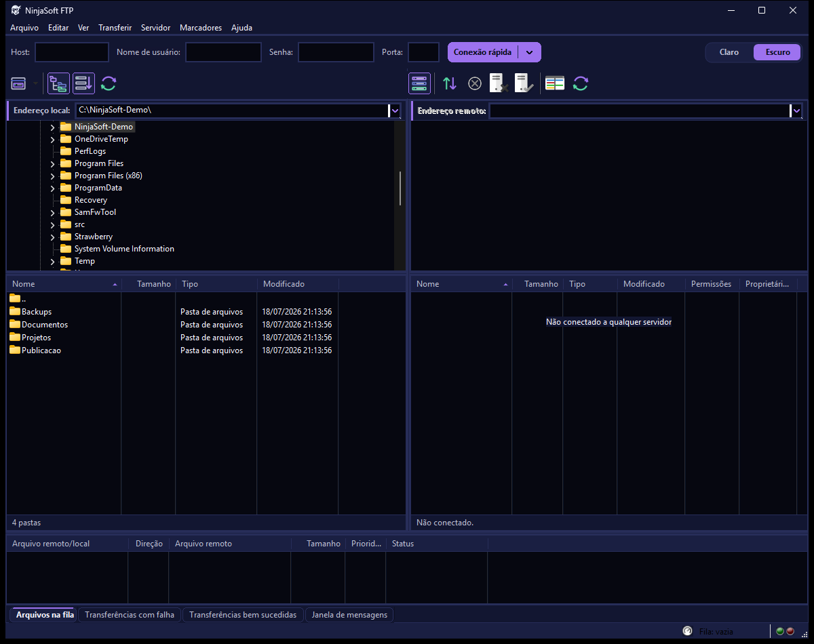Toggle the local directory tree view icon

pos(58,83)
